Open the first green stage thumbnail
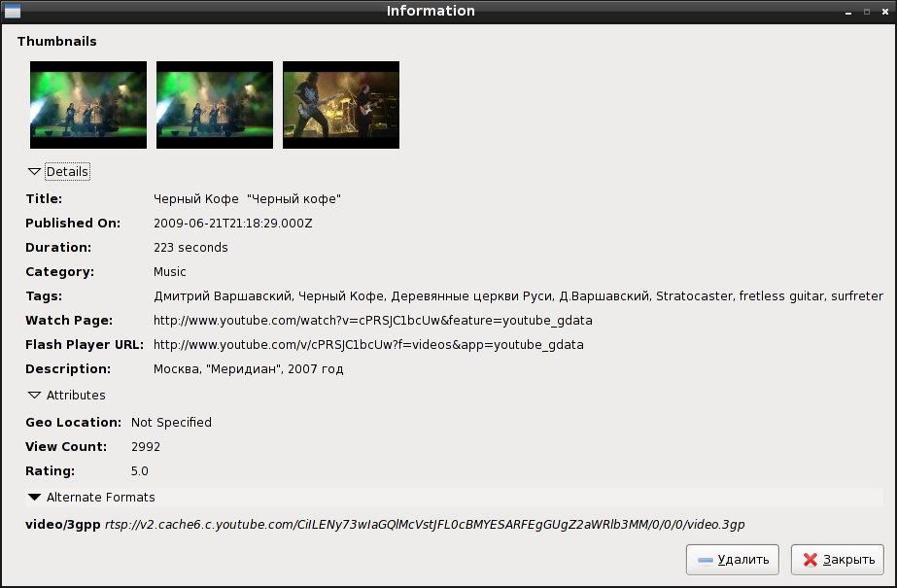897x588 pixels. (88, 105)
